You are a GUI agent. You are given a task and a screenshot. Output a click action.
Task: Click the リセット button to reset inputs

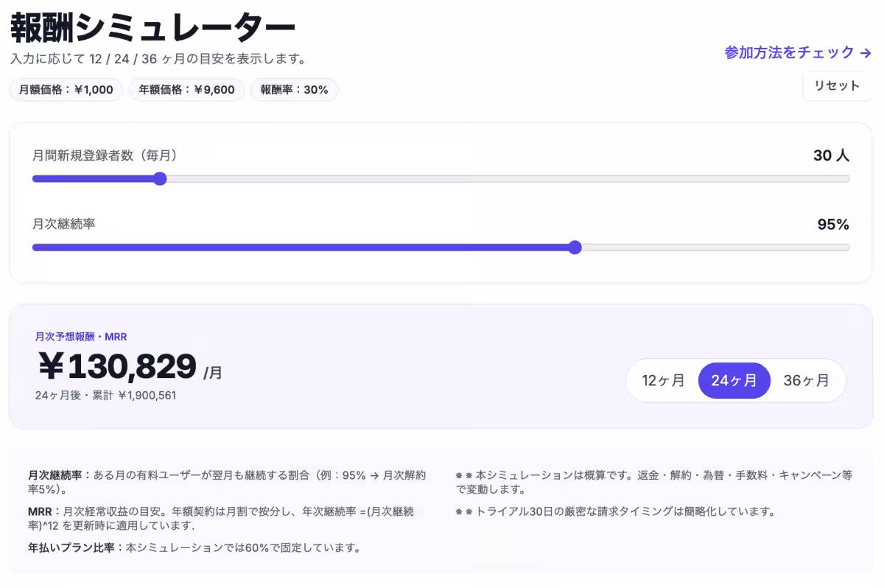838,86
